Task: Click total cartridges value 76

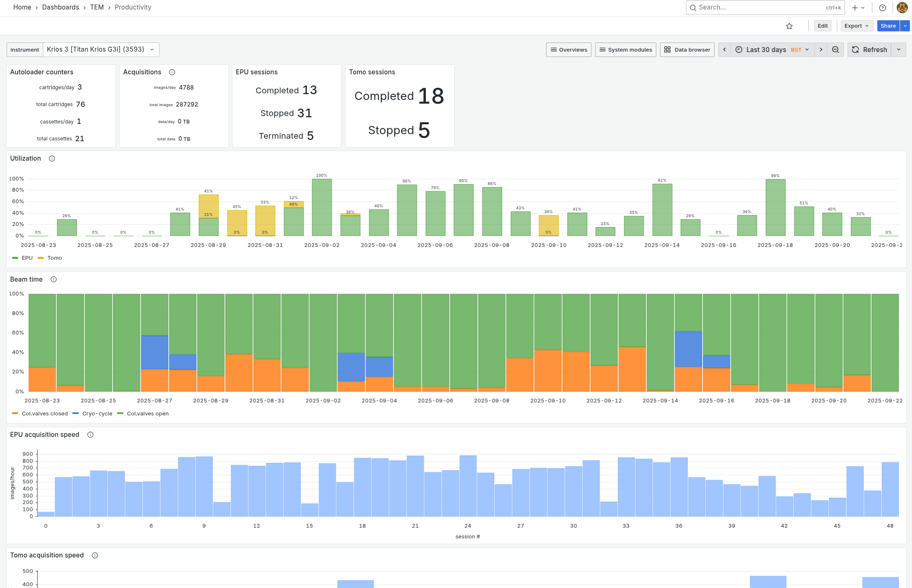Action: coord(81,104)
